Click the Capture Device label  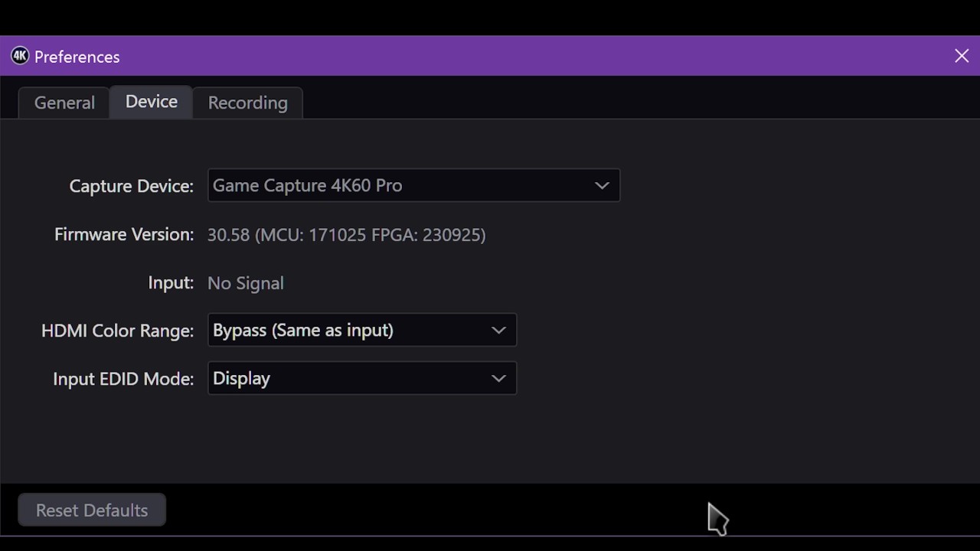(x=131, y=186)
